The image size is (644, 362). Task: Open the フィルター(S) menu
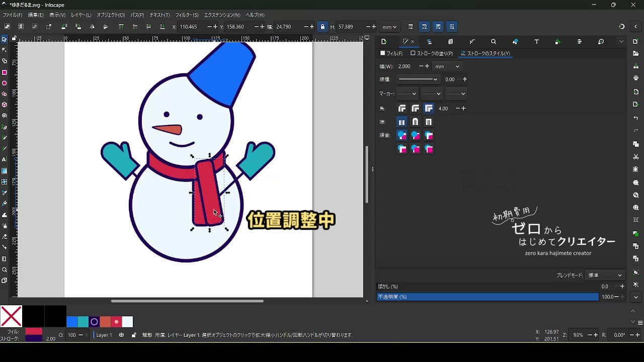pyautogui.click(x=187, y=15)
